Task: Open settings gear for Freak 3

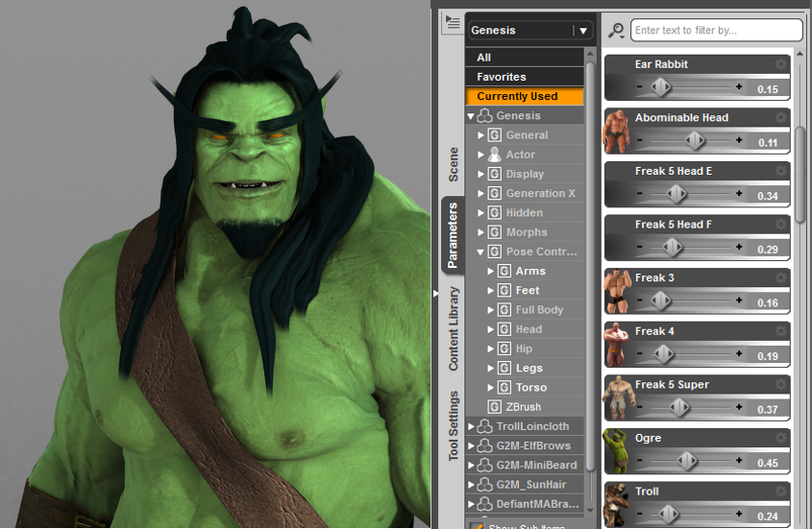Action: pos(780,277)
